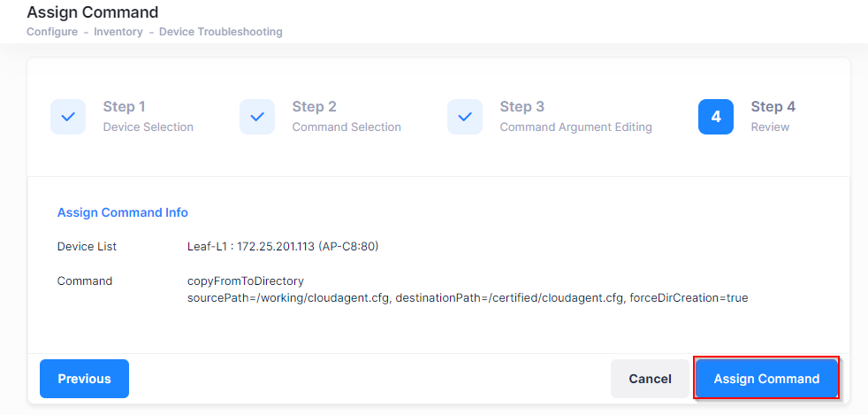Click the sourcePath command arguments line

click(x=468, y=298)
